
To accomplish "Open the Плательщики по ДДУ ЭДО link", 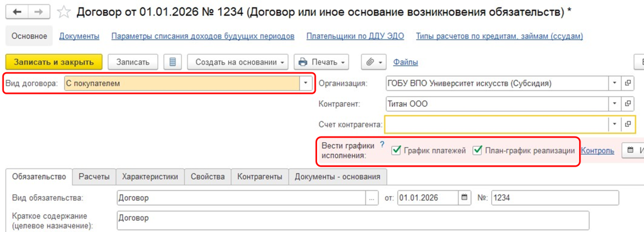I will tap(355, 36).
